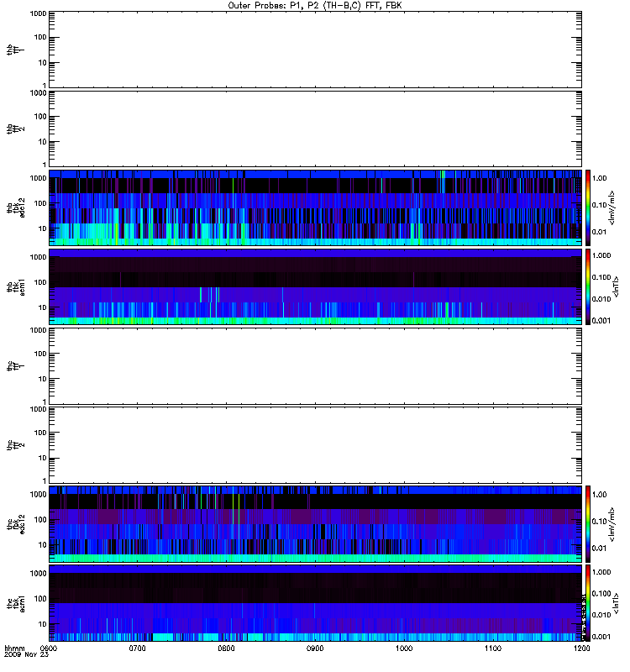Click '1.00' on the thb edc12 color scale

tap(599, 178)
